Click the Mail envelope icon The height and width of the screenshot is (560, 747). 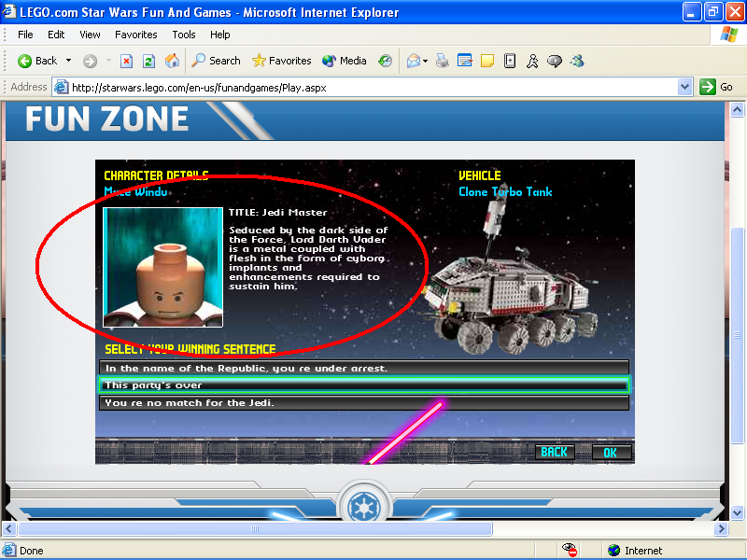413,61
